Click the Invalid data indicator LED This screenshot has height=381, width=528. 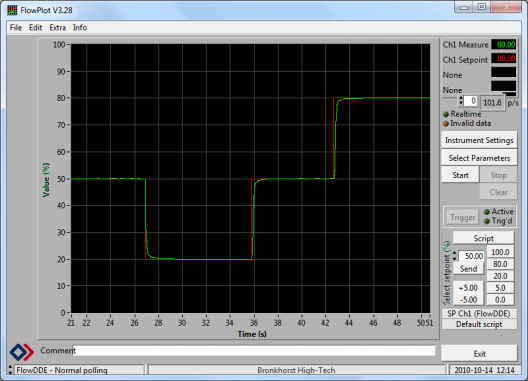coord(446,124)
